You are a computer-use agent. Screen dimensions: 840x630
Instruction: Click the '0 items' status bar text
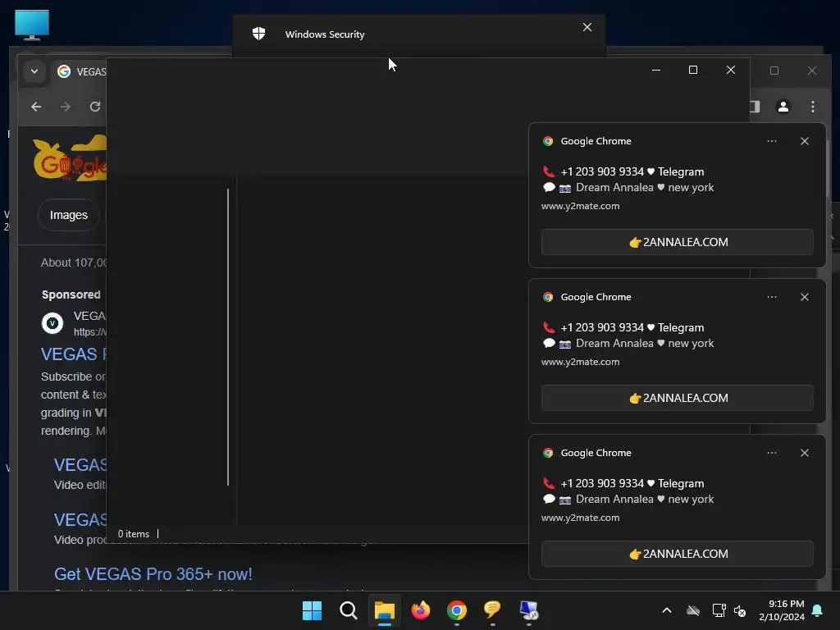point(134,533)
